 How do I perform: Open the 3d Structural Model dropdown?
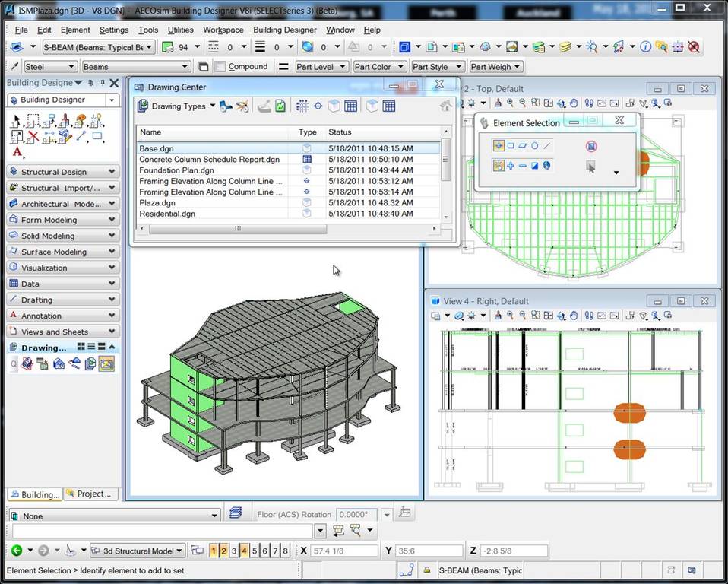[138, 551]
